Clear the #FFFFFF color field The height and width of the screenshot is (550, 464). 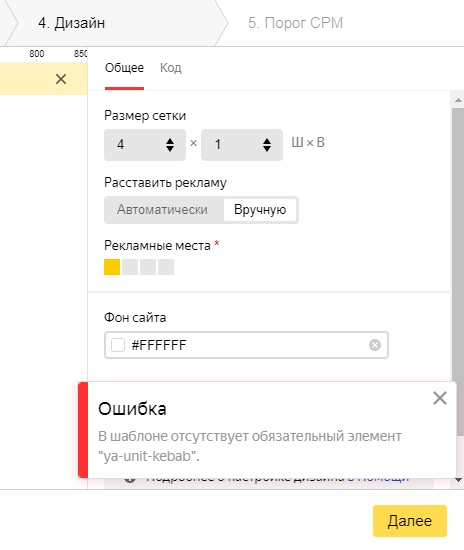click(375, 345)
